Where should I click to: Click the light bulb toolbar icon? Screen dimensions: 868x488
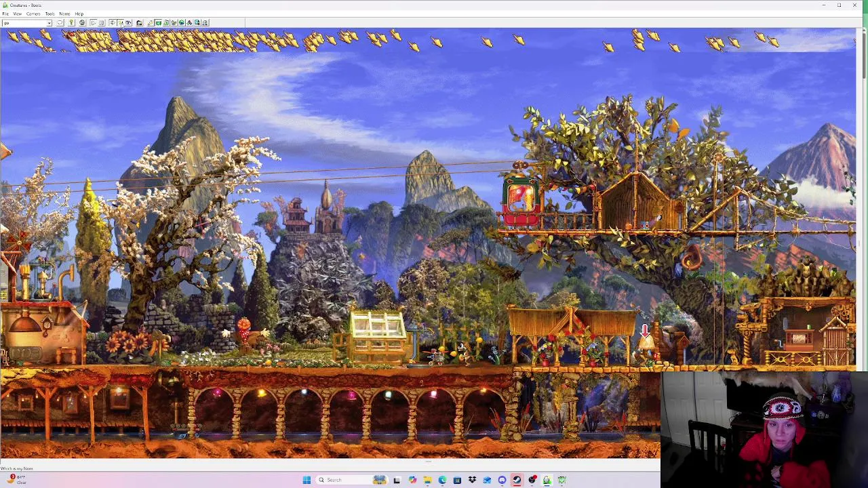point(71,23)
